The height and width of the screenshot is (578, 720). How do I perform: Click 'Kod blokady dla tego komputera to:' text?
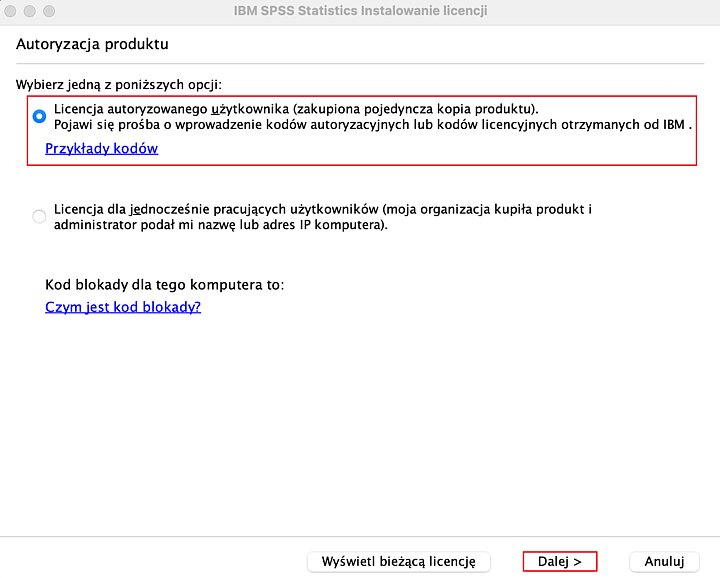click(164, 285)
